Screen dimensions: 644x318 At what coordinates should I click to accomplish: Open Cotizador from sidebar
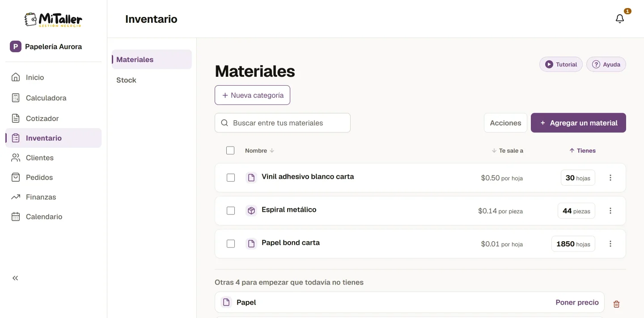point(53,118)
